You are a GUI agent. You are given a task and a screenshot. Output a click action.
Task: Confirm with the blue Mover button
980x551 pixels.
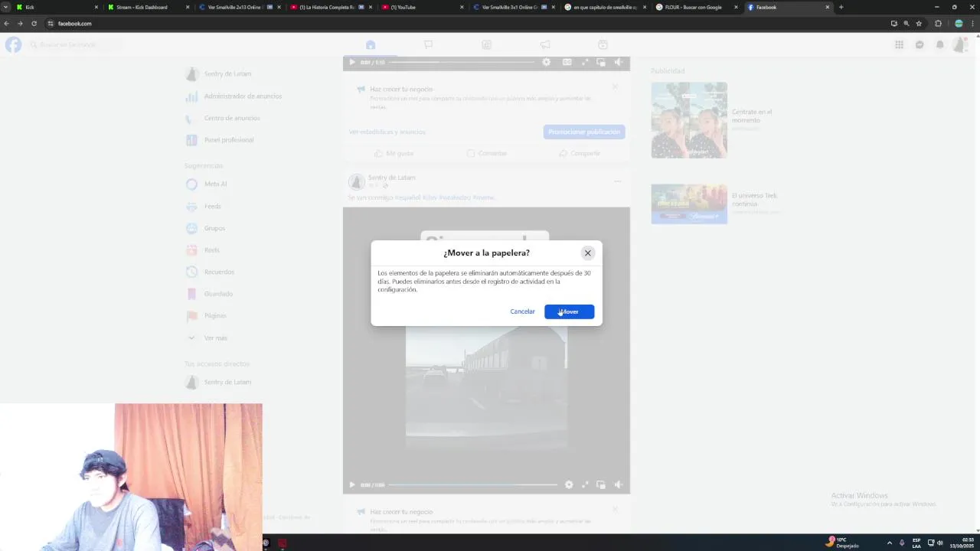tap(569, 311)
